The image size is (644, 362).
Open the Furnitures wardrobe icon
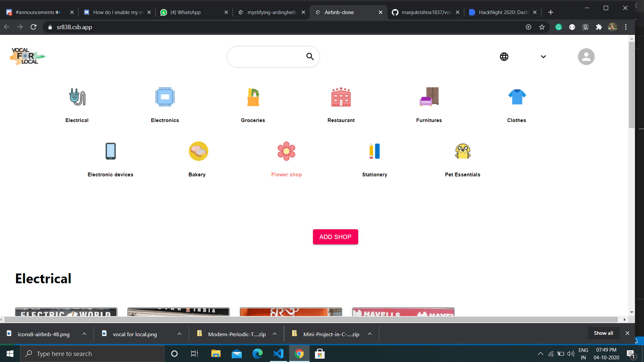point(429,97)
